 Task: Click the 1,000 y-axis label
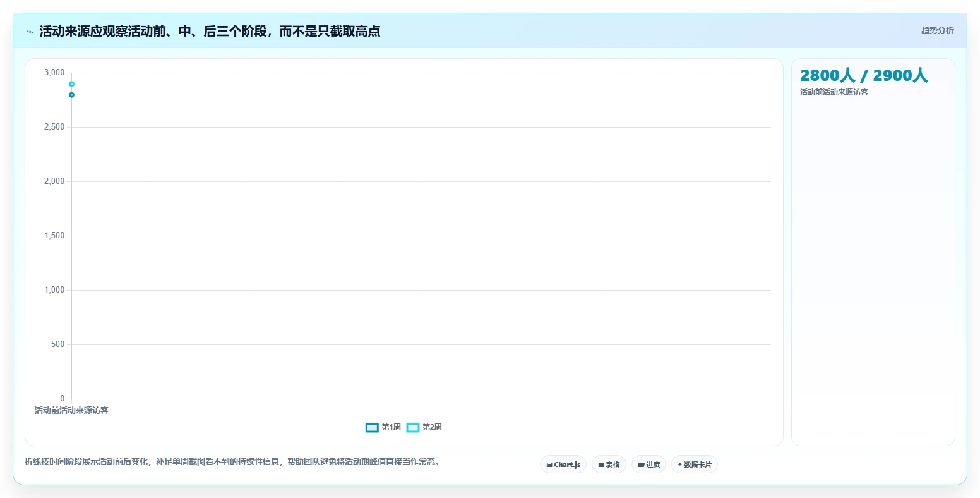(x=54, y=290)
